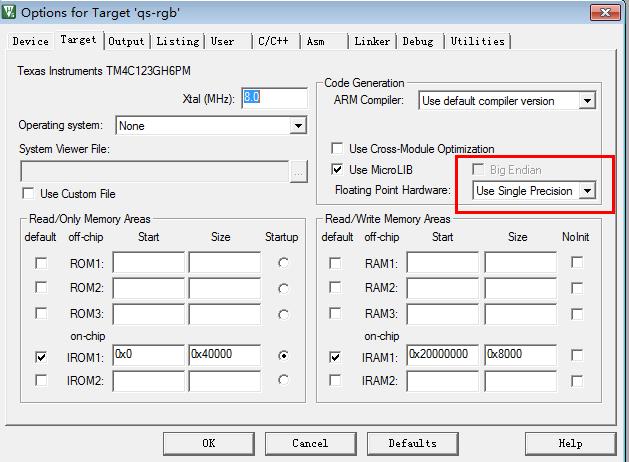Image resolution: width=629 pixels, height=462 pixels.
Task: Edit the IROM1 Start value 0x0
Action: [148, 355]
